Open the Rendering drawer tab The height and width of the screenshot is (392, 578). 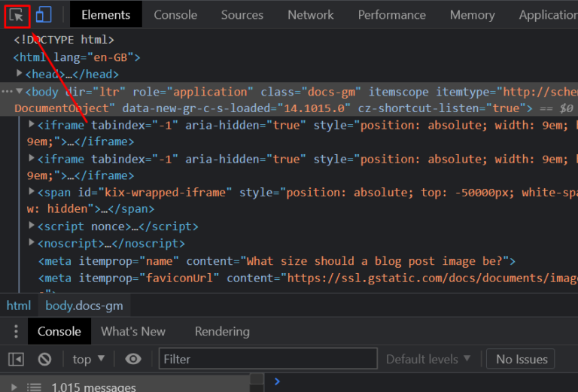click(x=222, y=332)
